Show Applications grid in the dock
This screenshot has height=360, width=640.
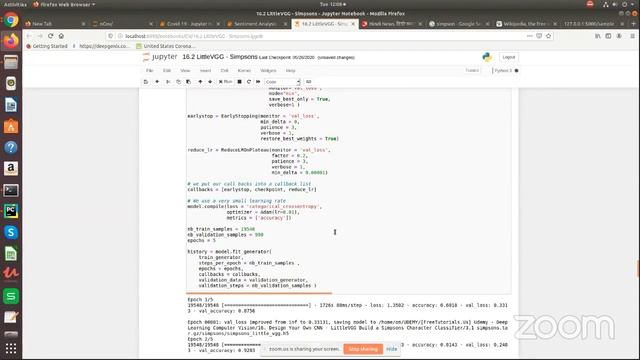pyautogui.click(x=11, y=348)
